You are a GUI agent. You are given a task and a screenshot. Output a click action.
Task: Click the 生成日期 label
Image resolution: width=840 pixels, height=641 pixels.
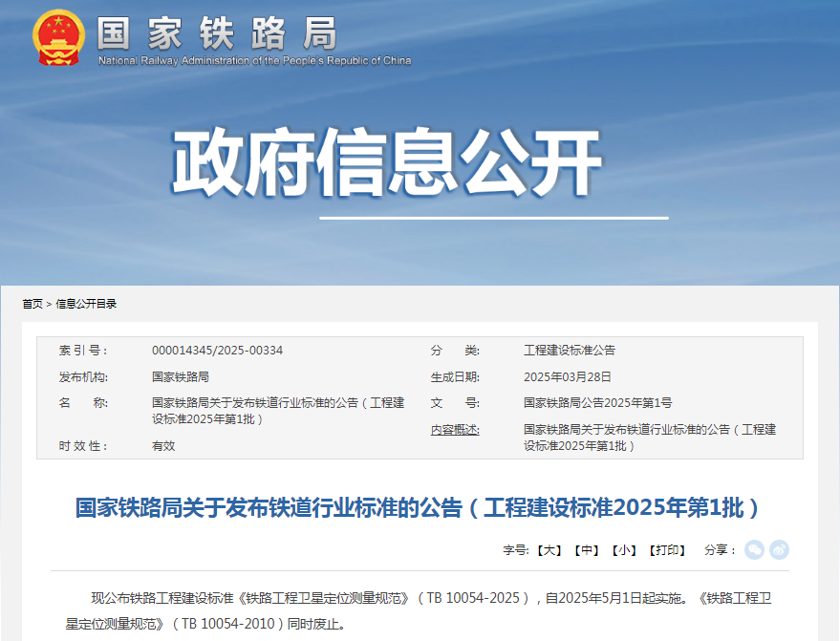coord(455,377)
